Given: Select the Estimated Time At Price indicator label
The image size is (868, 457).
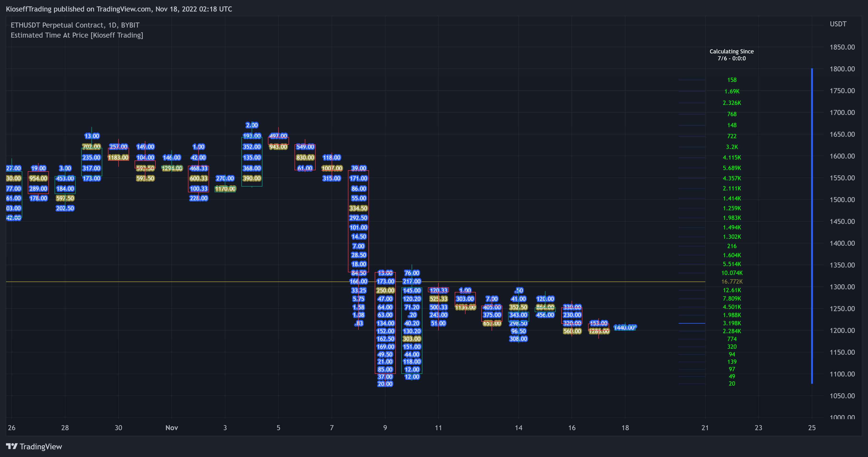Looking at the screenshot, I should click(77, 35).
